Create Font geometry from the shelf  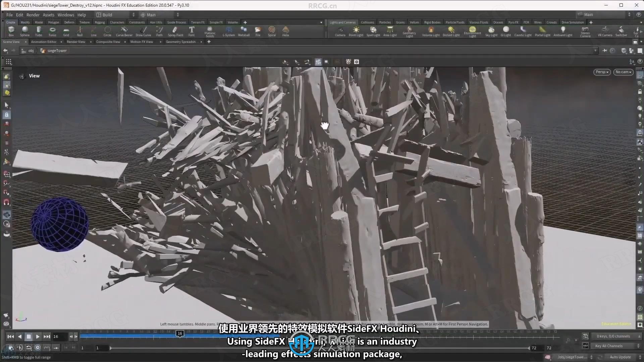[x=192, y=32]
